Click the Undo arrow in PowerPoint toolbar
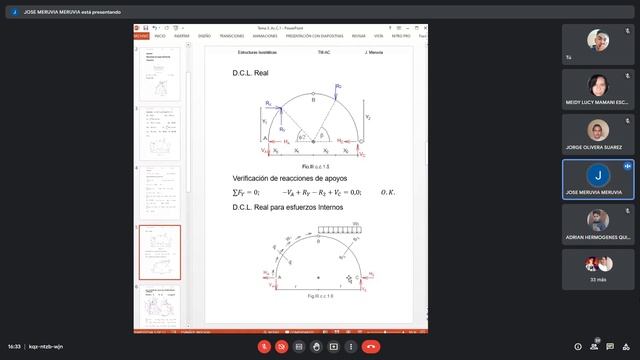640x360 pixels. pyautogui.click(x=155, y=28)
